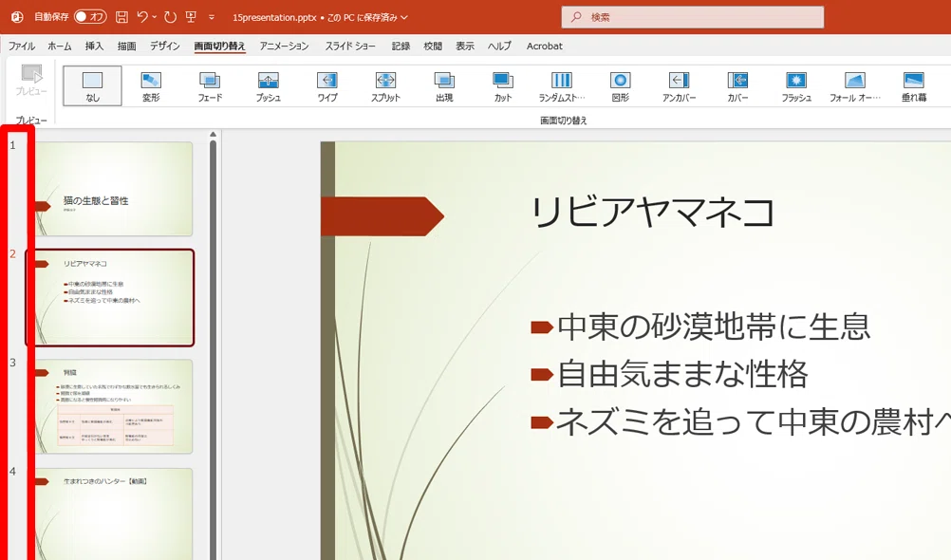Apply the カバー (Cover) transition

737,86
